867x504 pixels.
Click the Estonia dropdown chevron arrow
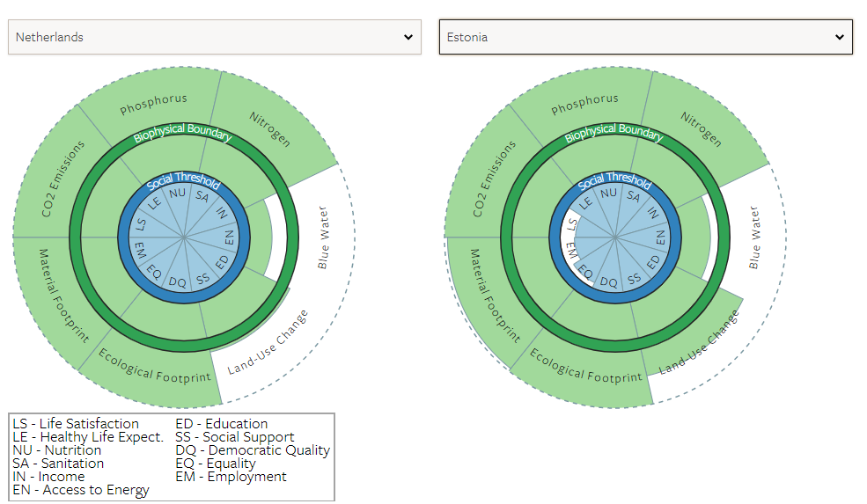pyautogui.click(x=840, y=37)
